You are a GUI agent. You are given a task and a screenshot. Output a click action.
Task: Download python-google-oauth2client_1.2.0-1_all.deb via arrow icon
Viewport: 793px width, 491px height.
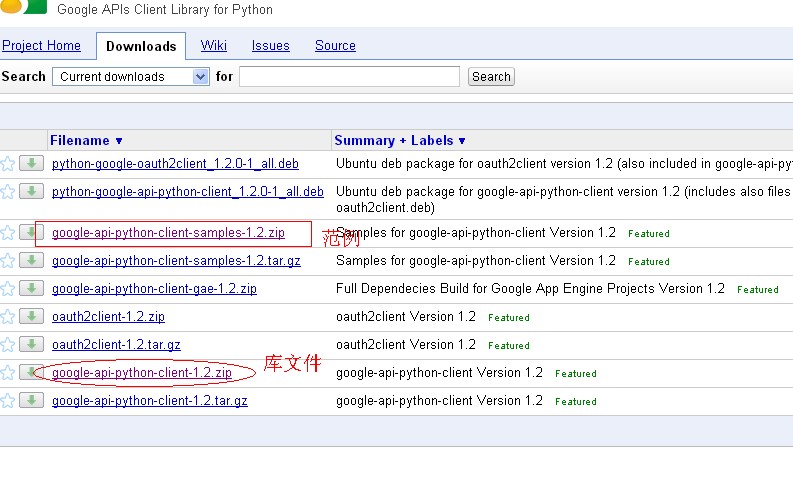pos(31,163)
